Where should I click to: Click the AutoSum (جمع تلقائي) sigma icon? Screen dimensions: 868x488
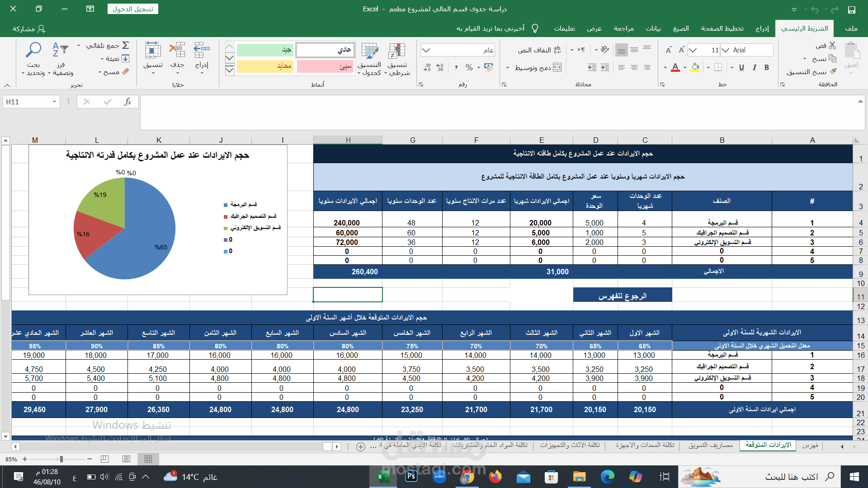[126, 45]
